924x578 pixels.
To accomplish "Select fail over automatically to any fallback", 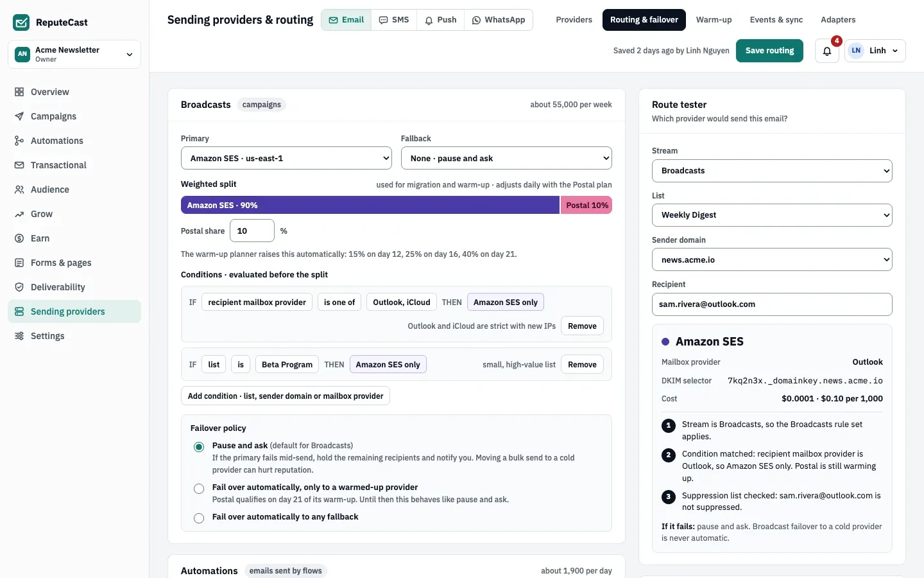I will [x=199, y=518].
